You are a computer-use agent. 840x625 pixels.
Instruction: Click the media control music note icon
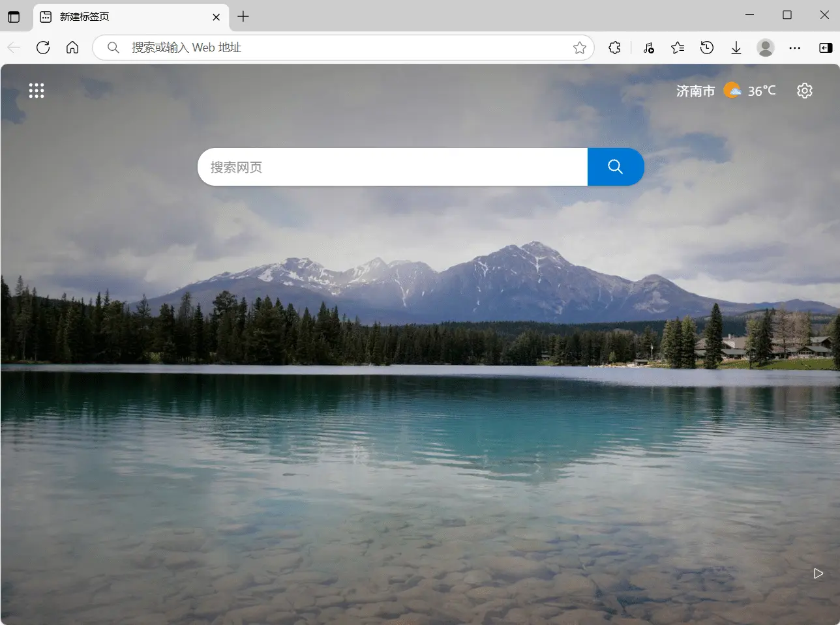(x=648, y=48)
